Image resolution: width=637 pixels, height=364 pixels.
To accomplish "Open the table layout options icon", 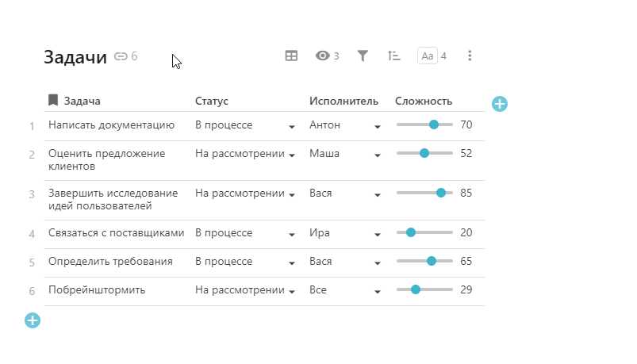I will (291, 56).
